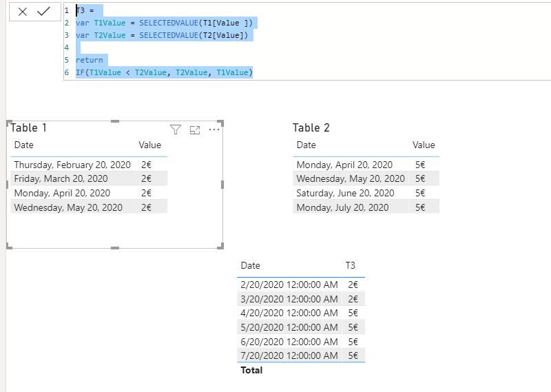The width and height of the screenshot is (551, 392).
Task: Click '7/20/2020 12:00:00 AM' cell
Action: (x=289, y=355)
